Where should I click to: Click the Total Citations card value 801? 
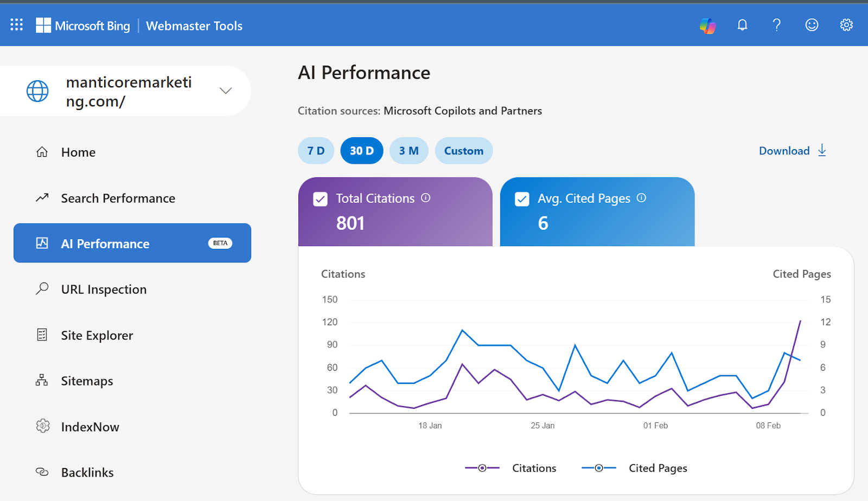[350, 223]
